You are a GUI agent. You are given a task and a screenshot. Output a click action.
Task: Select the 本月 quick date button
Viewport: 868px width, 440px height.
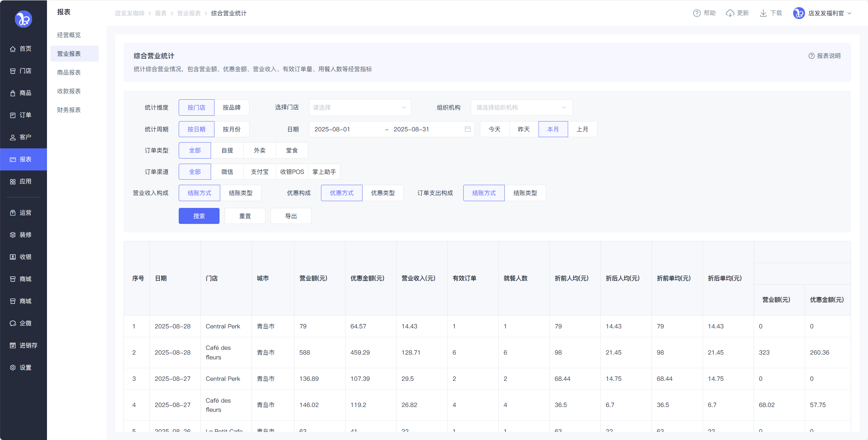coord(553,129)
